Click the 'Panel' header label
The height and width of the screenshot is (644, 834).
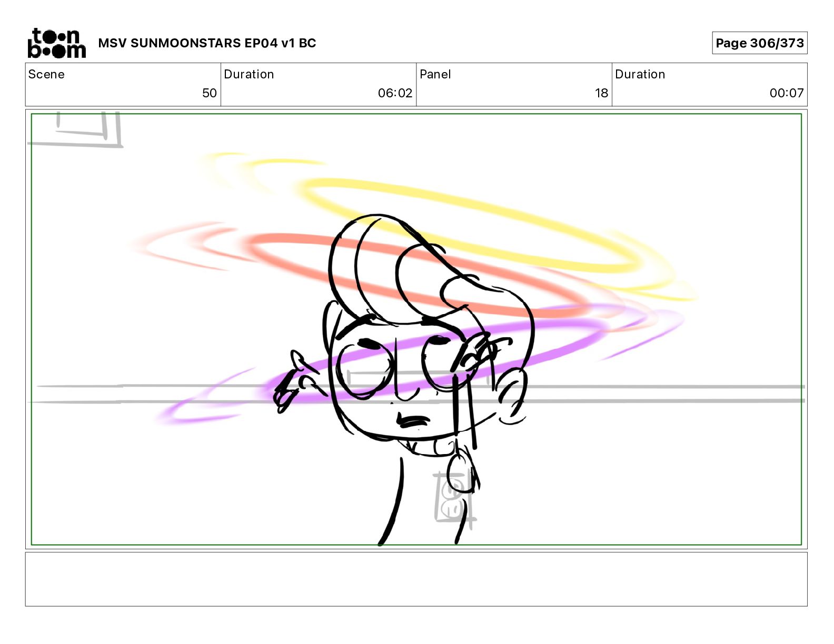[435, 74]
